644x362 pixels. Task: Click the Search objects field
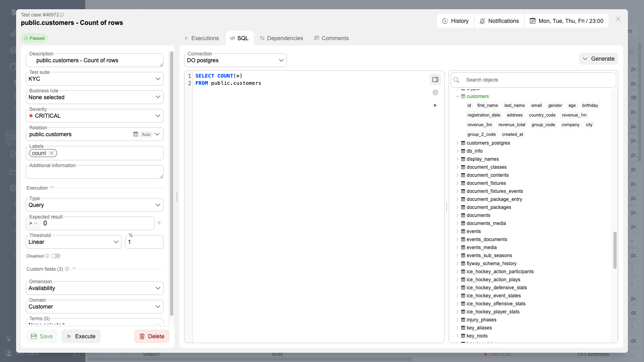tap(533, 80)
